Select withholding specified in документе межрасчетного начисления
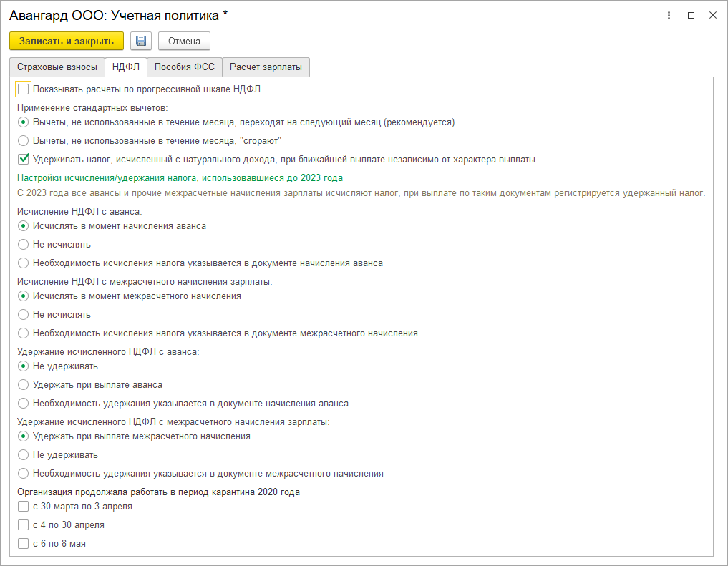Screen dimensions: 728x566 point(23,473)
